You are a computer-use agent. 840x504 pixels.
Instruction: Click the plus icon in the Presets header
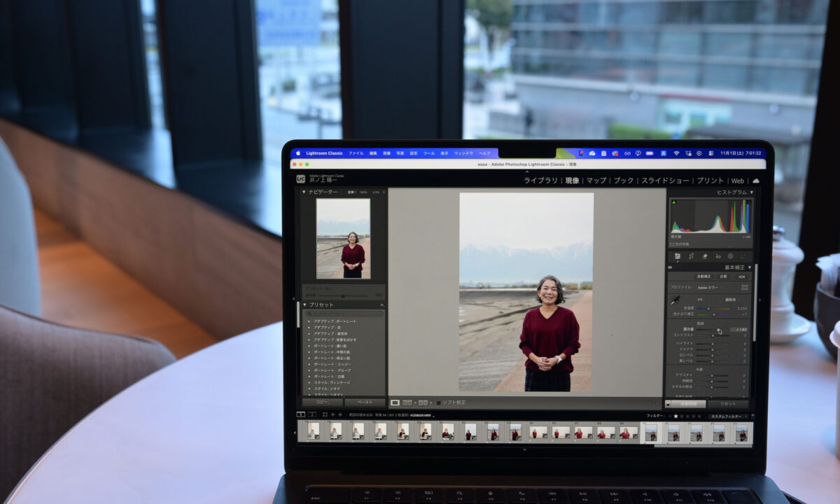382,305
